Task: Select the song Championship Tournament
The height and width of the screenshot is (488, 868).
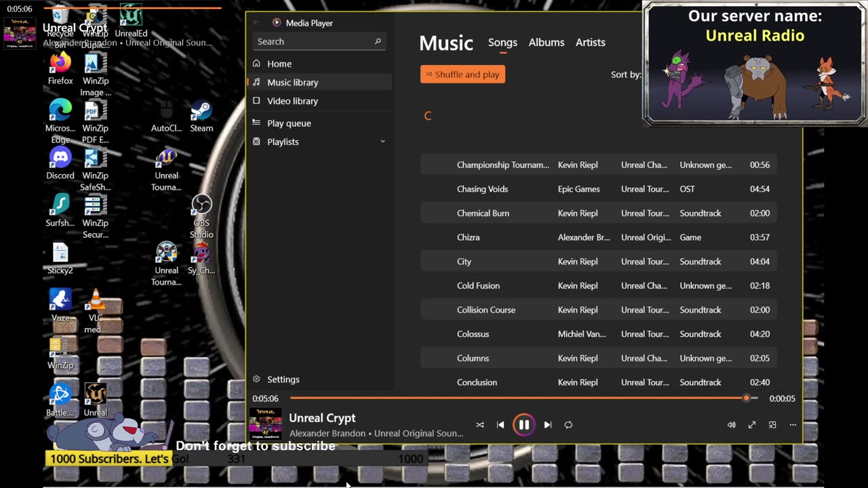Action: point(598,165)
